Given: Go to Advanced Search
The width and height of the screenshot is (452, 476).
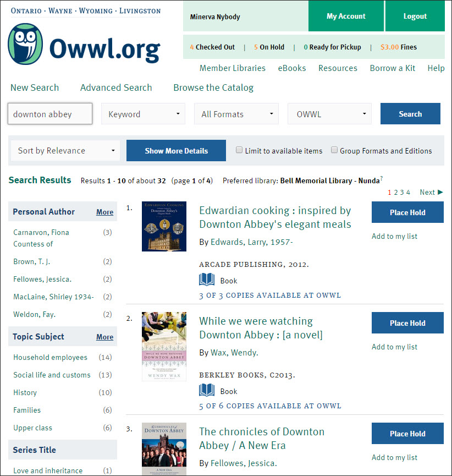Looking at the screenshot, I should (x=116, y=87).
